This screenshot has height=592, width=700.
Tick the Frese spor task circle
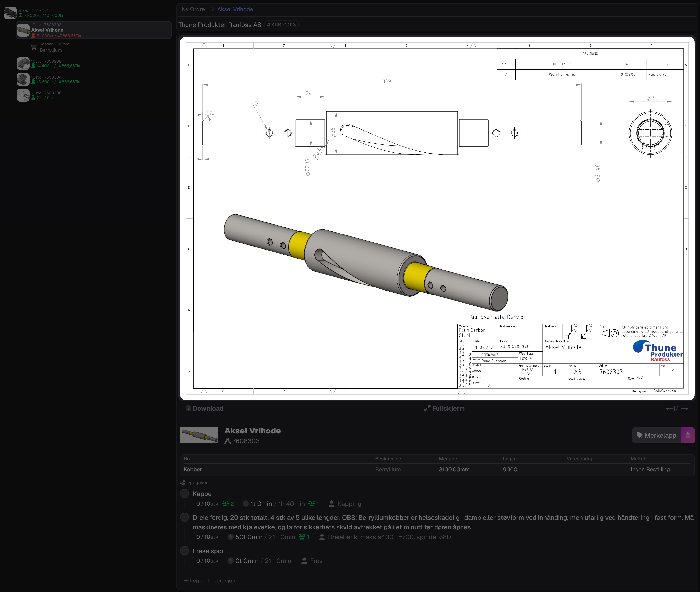pos(185,551)
